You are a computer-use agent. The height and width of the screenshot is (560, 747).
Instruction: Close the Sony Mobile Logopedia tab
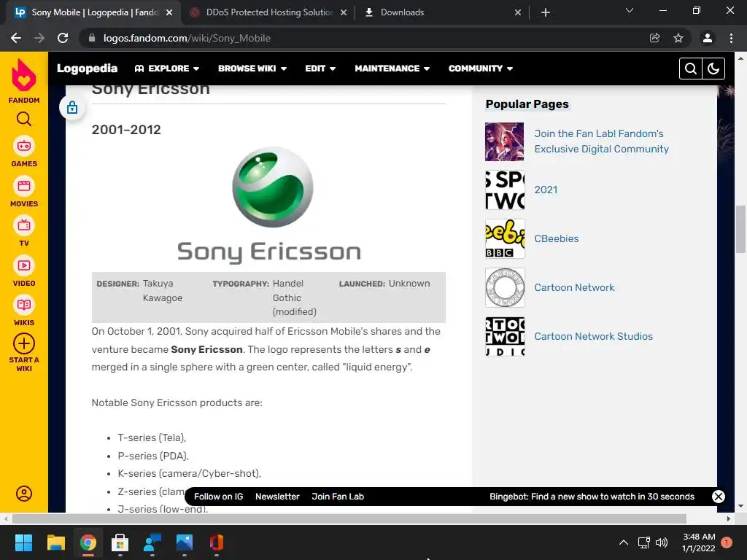pyautogui.click(x=169, y=12)
